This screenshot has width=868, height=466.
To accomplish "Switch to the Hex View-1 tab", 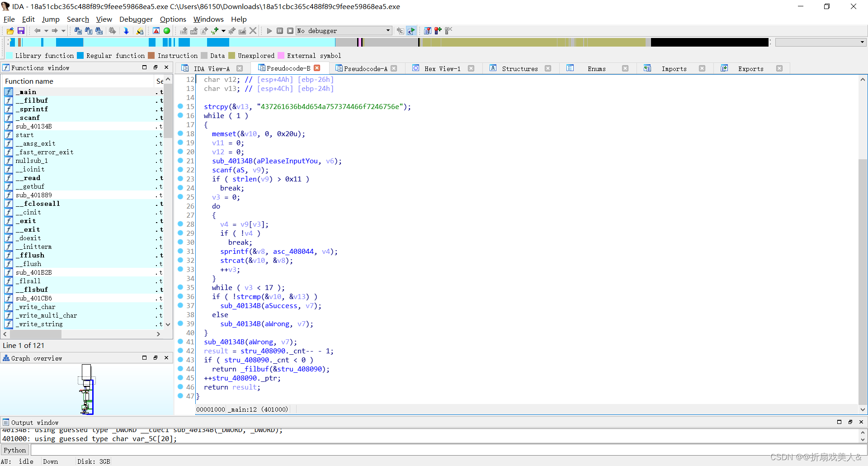I will (442, 69).
